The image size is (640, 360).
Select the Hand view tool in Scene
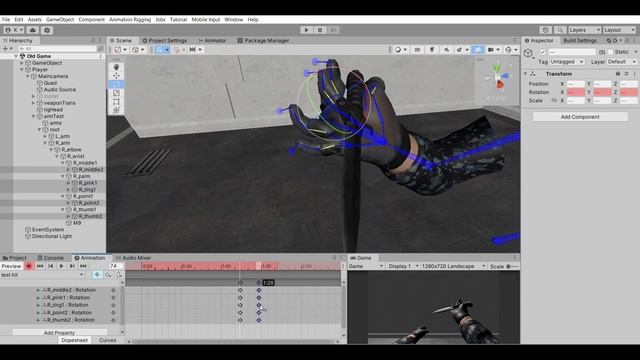116,67
